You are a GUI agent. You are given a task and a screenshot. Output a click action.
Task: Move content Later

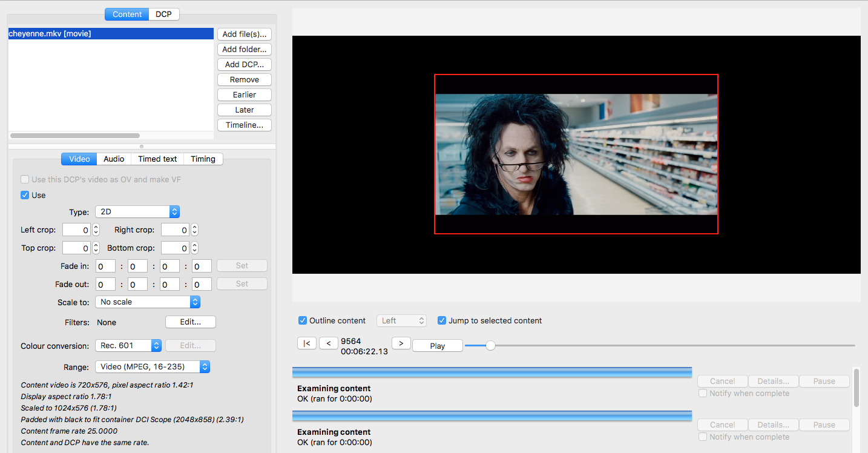[245, 110]
